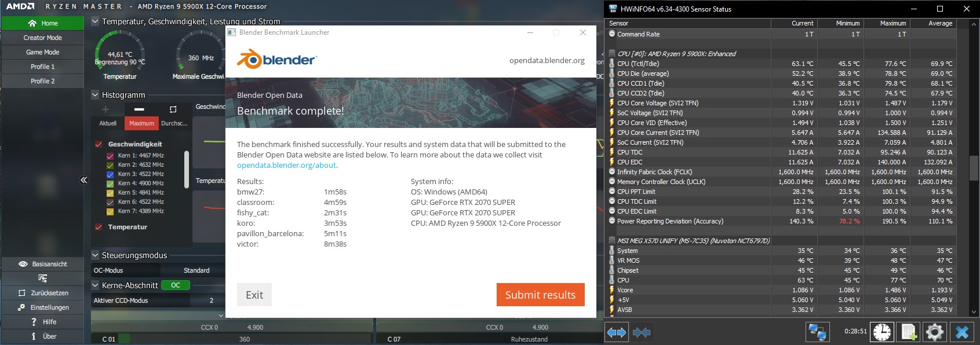Click Submit results button
The height and width of the screenshot is (345, 980).
coord(540,295)
